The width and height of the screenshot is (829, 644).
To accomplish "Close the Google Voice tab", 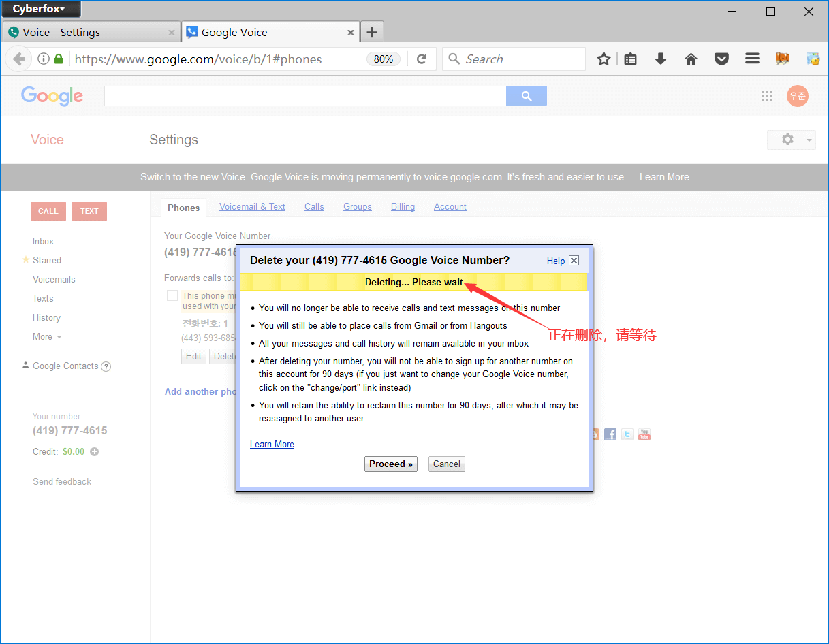I will coord(351,32).
